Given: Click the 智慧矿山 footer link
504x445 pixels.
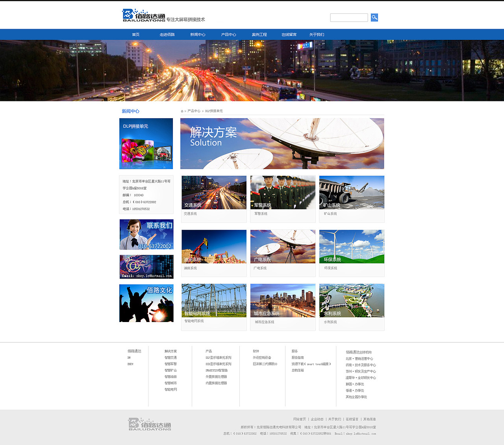Looking at the screenshot, I should [170, 370].
